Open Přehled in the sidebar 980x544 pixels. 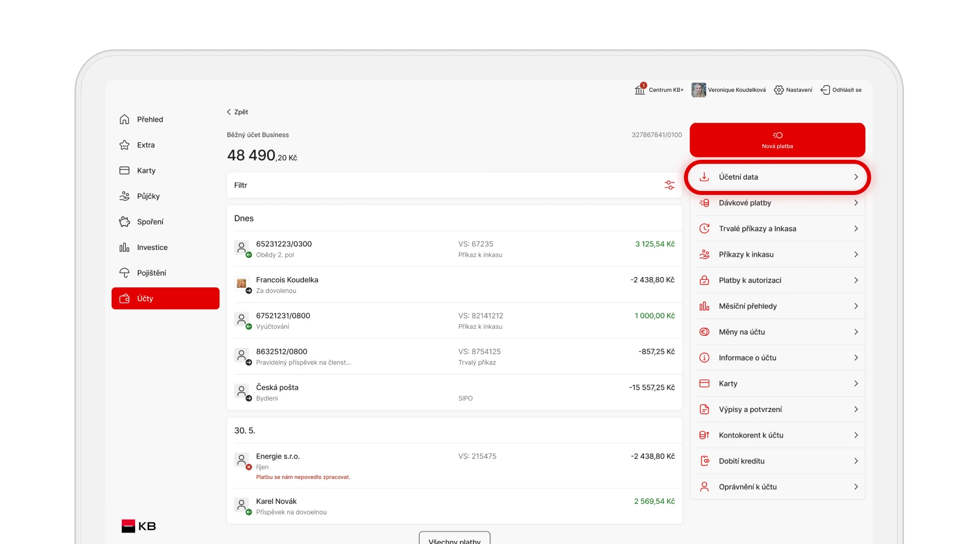(x=150, y=120)
